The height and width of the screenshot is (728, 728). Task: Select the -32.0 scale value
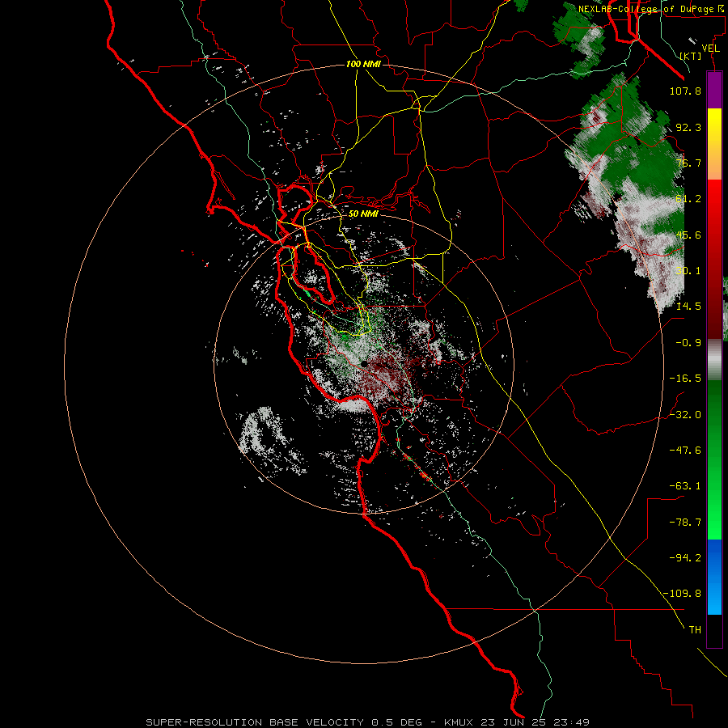(x=685, y=415)
